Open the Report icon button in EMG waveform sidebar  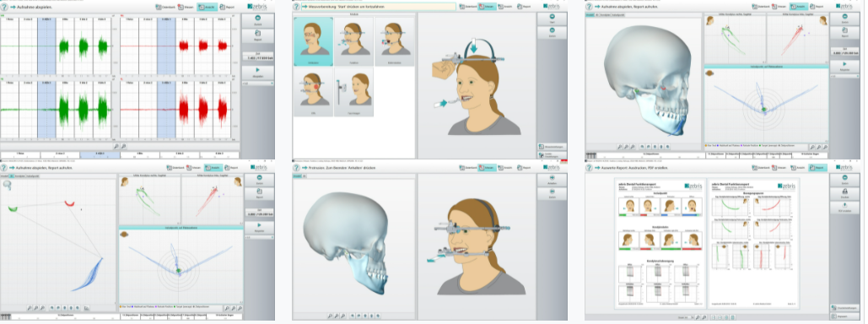[257, 35]
